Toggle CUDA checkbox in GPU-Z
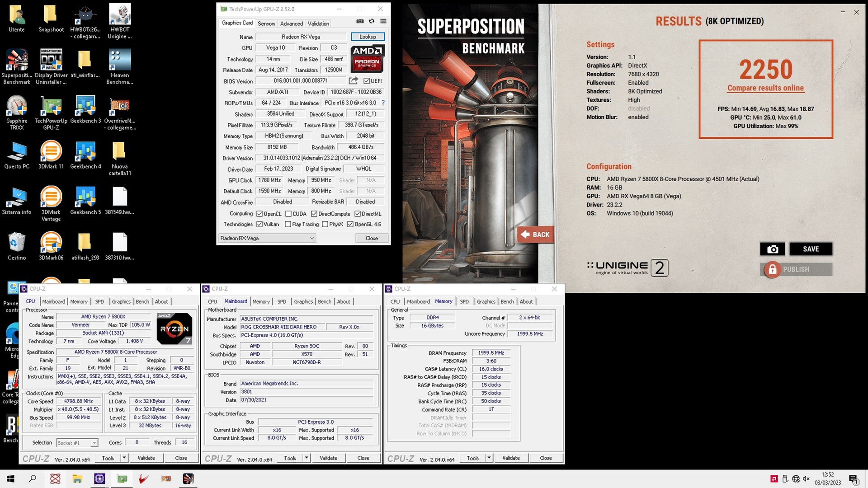This screenshot has width=868, height=488. coord(288,214)
